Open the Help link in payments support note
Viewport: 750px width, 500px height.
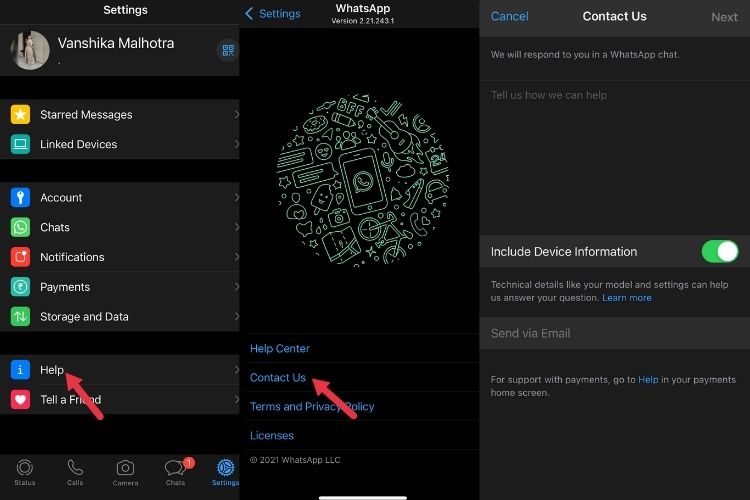click(648, 379)
